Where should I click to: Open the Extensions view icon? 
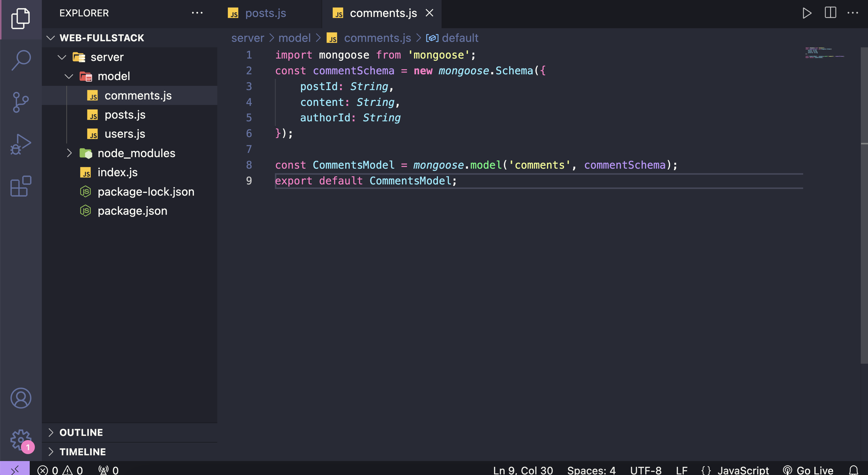click(21, 186)
